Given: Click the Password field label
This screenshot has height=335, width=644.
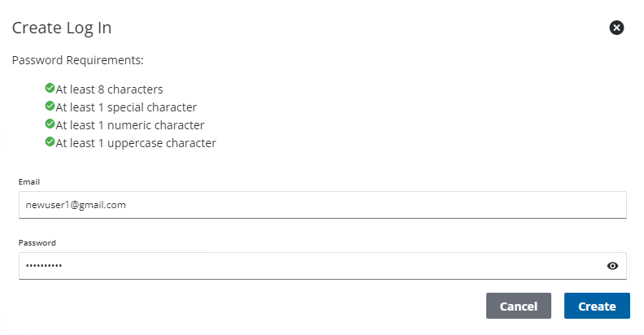Looking at the screenshot, I should click(37, 242).
